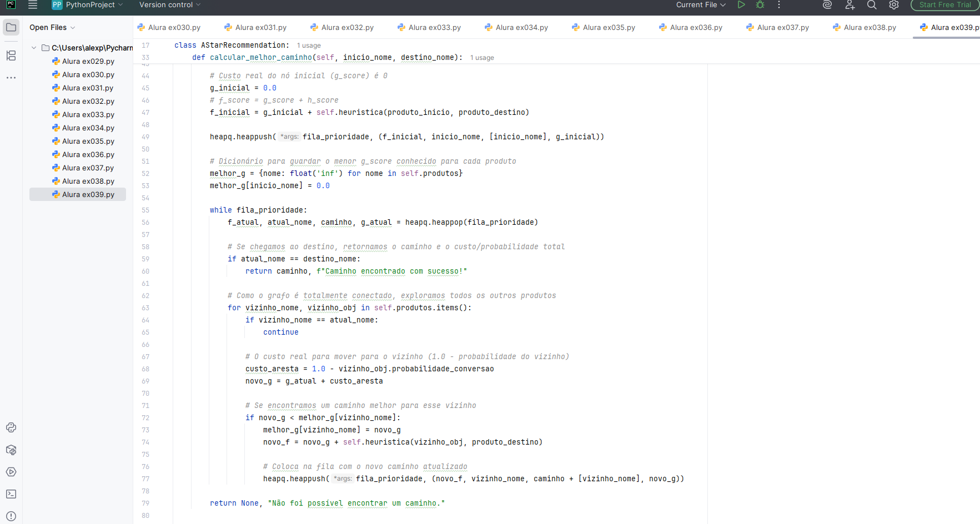
Task: Click the 'g_inicial = 0.0' line
Action: point(243,88)
